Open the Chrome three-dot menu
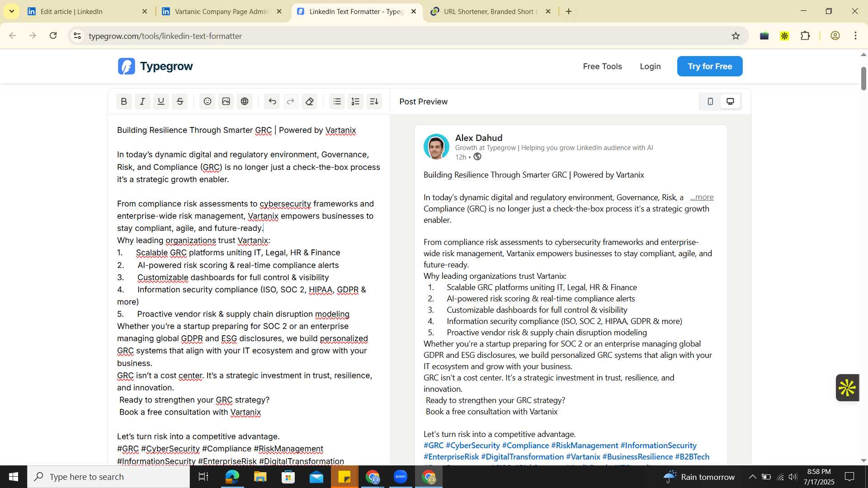 click(855, 36)
